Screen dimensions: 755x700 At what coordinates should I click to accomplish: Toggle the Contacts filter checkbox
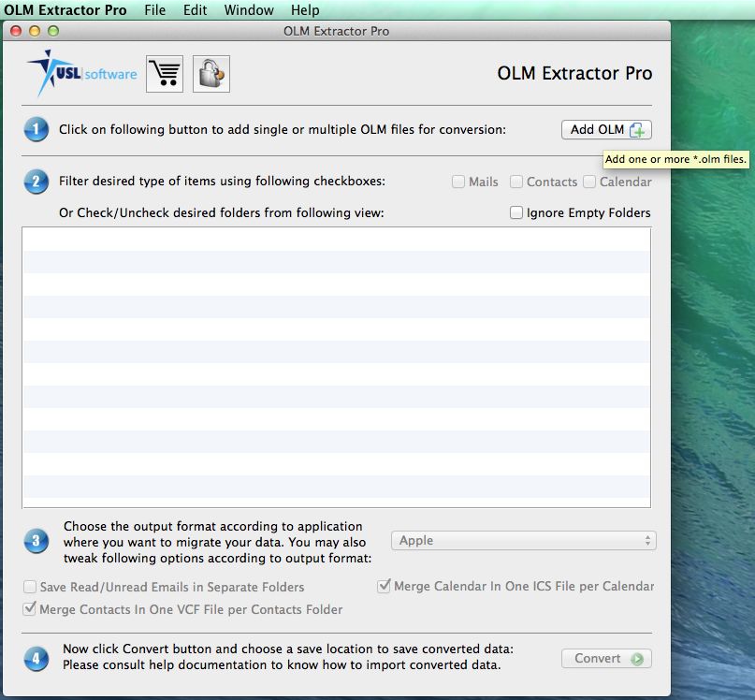[x=516, y=182]
